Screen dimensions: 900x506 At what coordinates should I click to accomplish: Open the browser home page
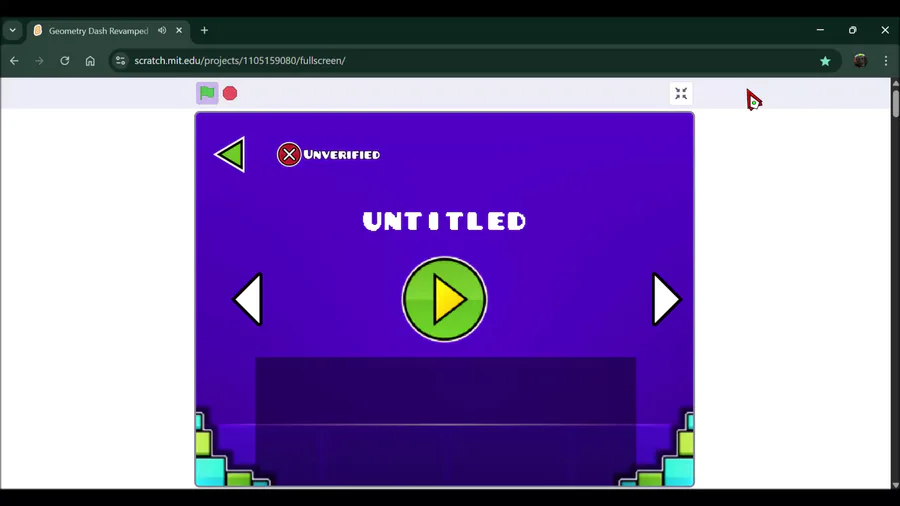(90, 61)
